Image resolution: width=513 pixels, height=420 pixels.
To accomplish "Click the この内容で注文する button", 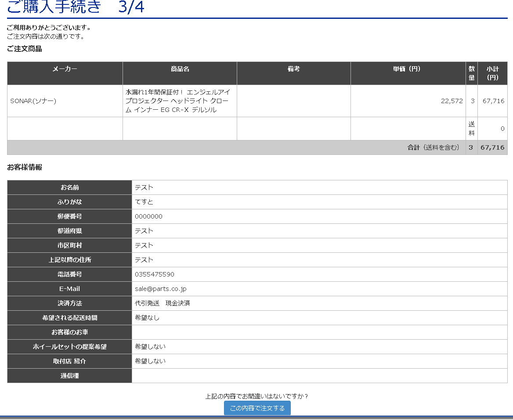I will pos(257,408).
